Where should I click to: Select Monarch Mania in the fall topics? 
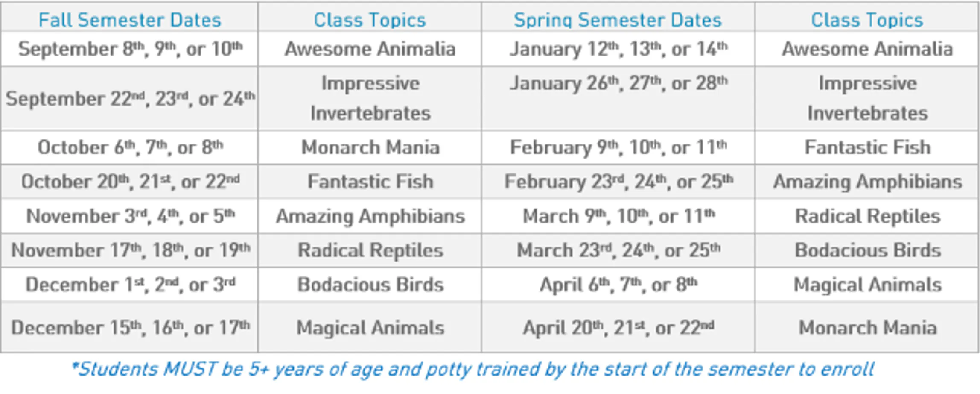(x=370, y=147)
